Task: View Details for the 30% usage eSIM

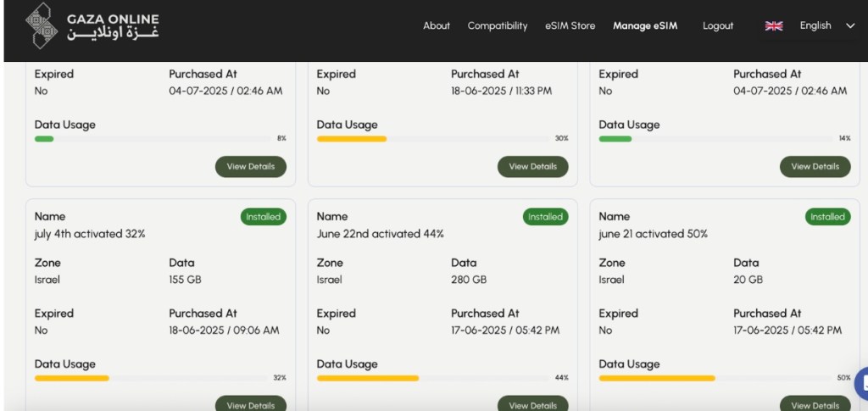Action: pos(532,167)
